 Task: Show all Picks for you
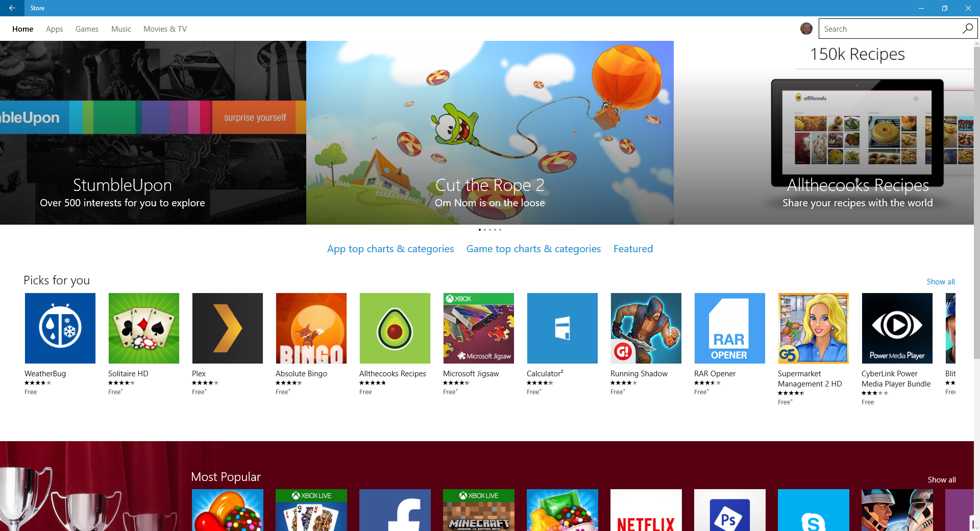(x=941, y=282)
